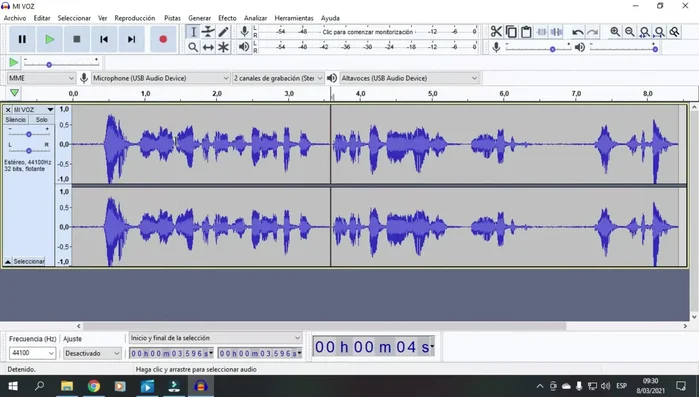
Task: Open the Analizar menu
Action: click(255, 18)
